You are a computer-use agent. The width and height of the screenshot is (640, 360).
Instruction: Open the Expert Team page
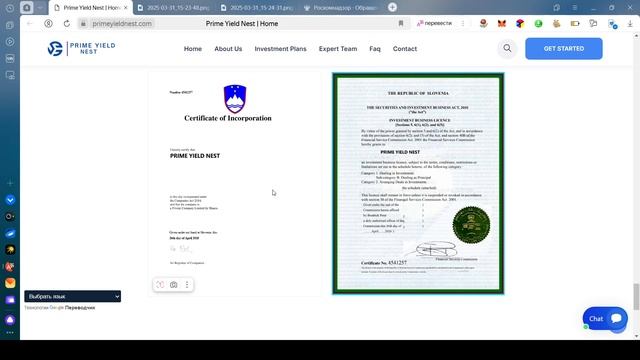click(338, 49)
